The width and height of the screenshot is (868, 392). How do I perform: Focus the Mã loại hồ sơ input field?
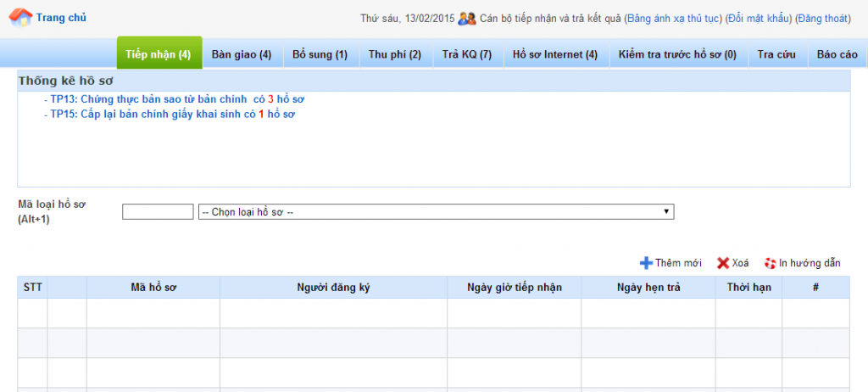[x=158, y=211]
